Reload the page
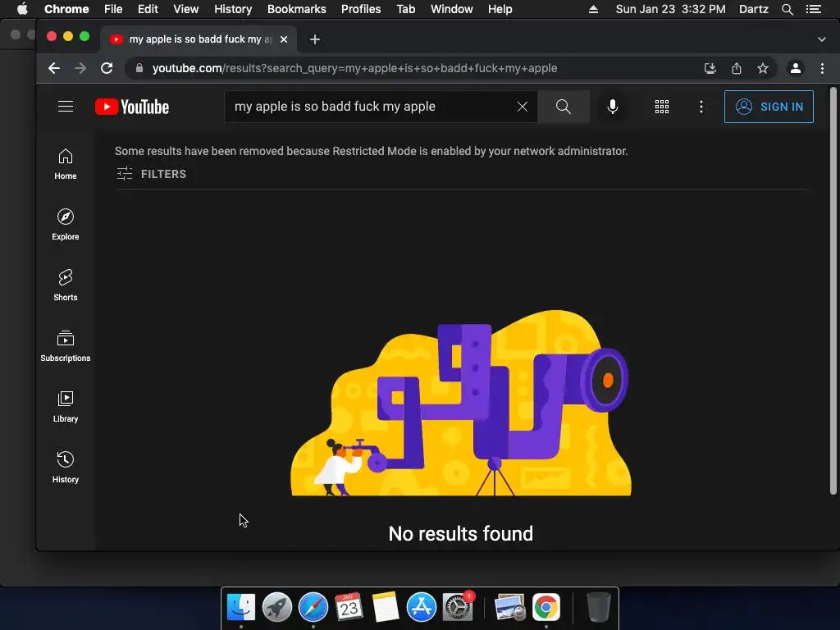The height and width of the screenshot is (630, 840). (107, 68)
